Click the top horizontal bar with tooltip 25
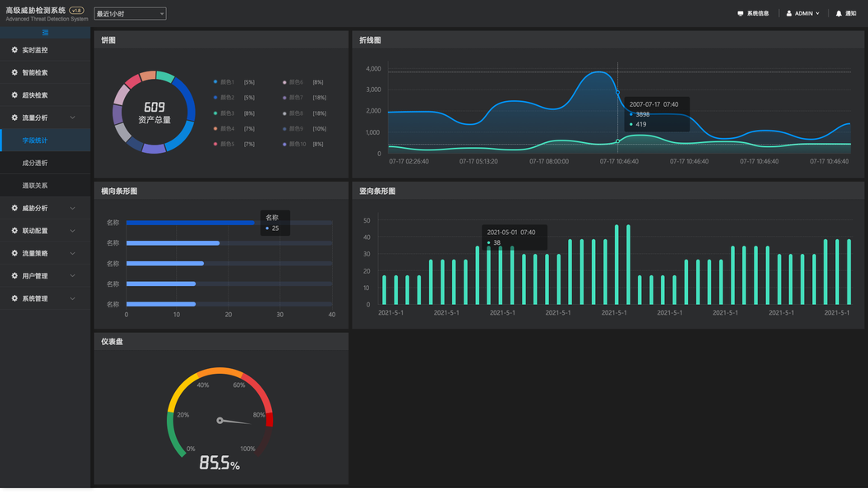Image resolution: width=868 pixels, height=493 pixels. pos(191,223)
